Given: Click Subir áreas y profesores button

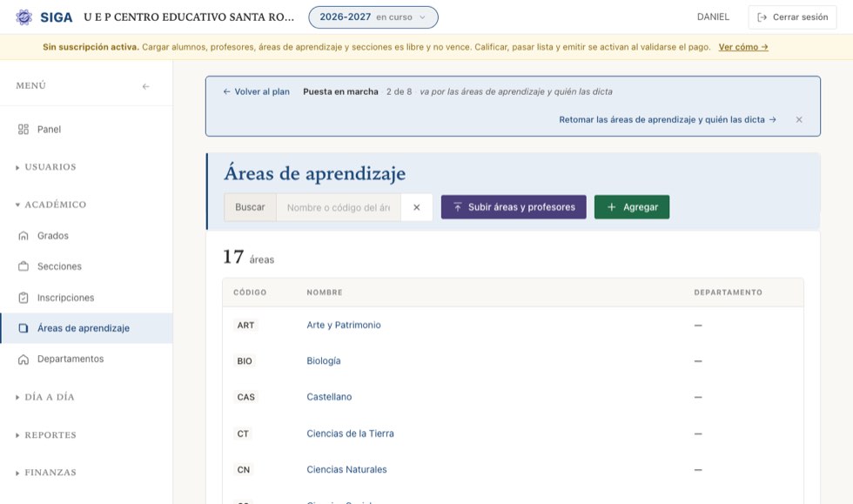Looking at the screenshot, I should 514,207.
